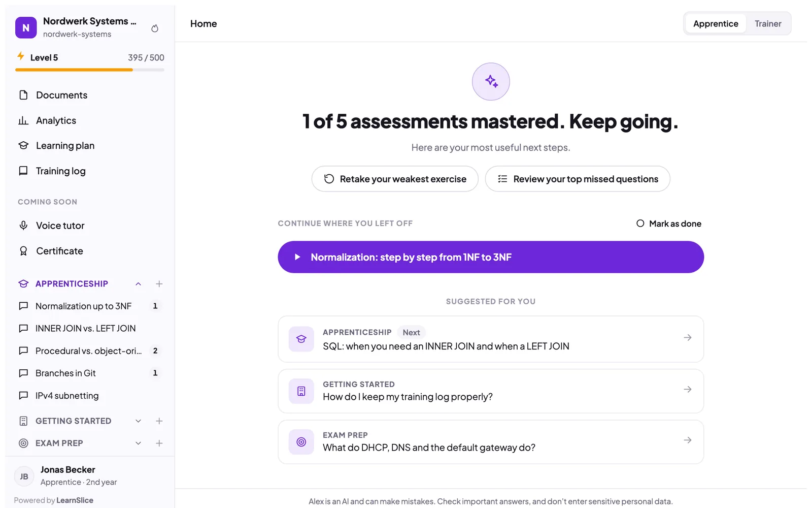Image resolution: width=812 pixels, height=508 pixels.
Task: Click the document icon on Getting Started card
Action: click(x=301, y=391)
